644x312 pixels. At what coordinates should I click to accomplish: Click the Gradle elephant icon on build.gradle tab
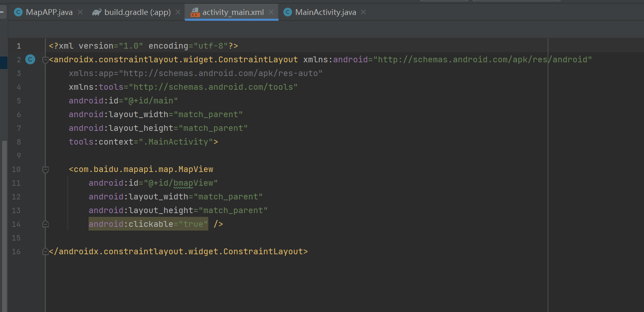coord(96,12)
